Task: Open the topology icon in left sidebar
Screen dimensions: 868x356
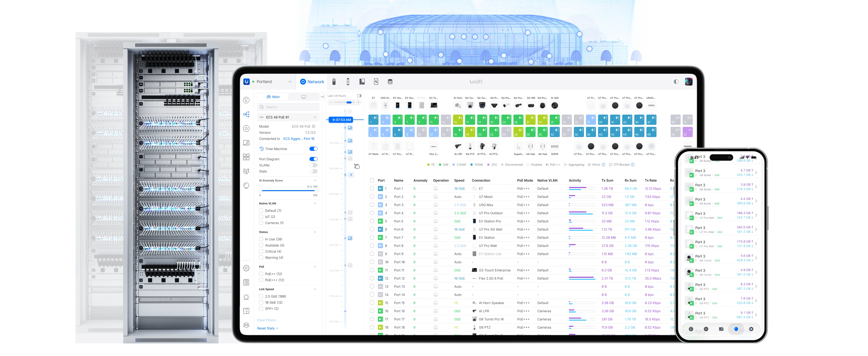Action: 246,114
